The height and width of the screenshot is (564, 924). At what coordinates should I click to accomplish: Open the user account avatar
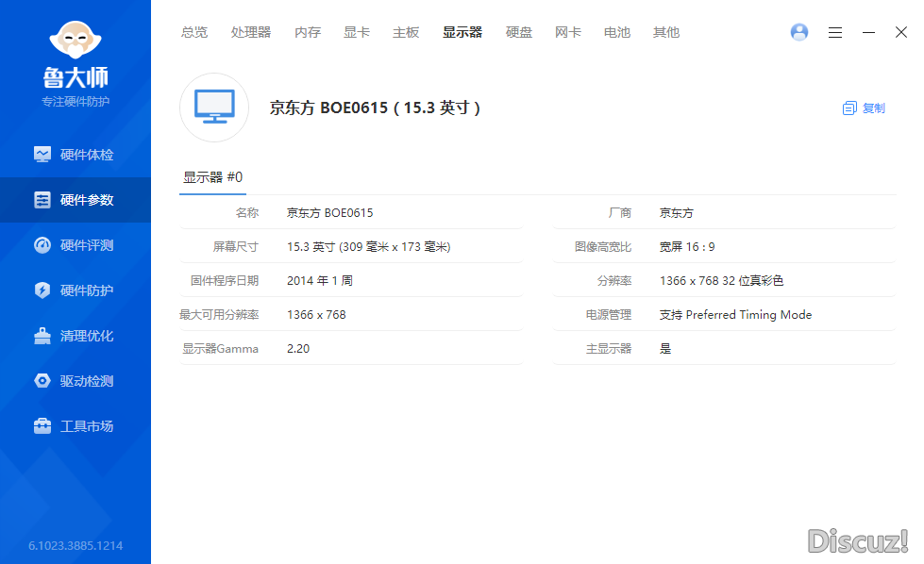click(x=799, y=32)
